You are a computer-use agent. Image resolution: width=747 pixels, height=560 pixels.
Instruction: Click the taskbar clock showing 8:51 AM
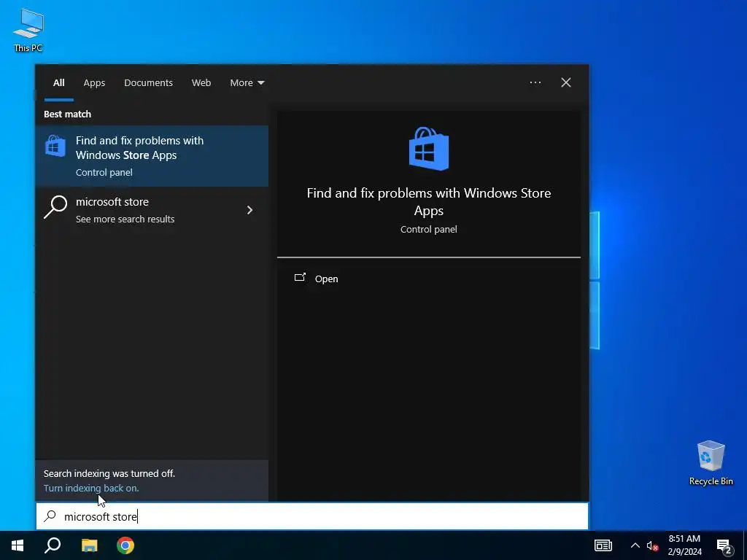684,545
